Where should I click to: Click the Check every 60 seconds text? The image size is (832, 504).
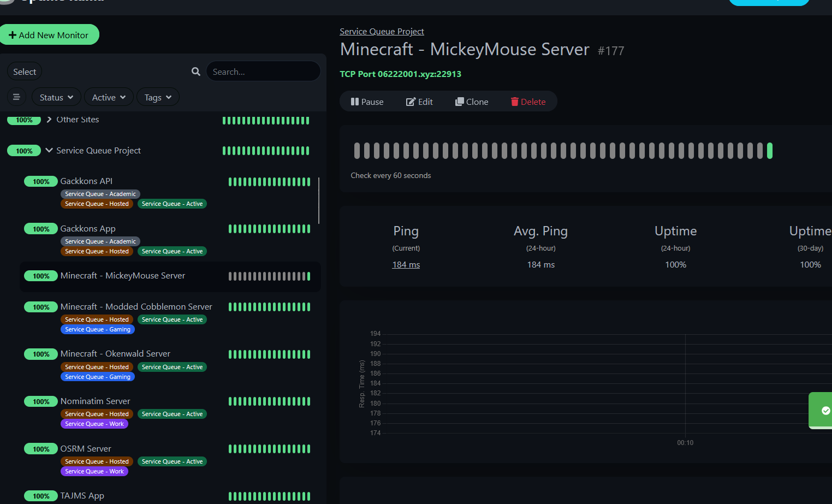(391, 175)
